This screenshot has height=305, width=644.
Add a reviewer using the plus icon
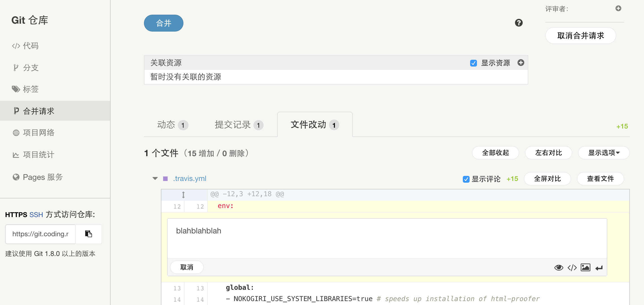[x=618, y=8]
